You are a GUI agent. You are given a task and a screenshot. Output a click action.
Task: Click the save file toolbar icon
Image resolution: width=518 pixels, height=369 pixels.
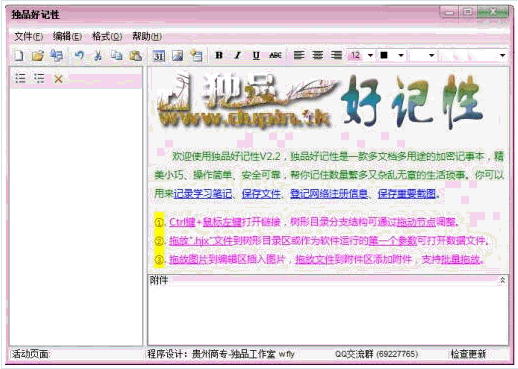point(57,55)
